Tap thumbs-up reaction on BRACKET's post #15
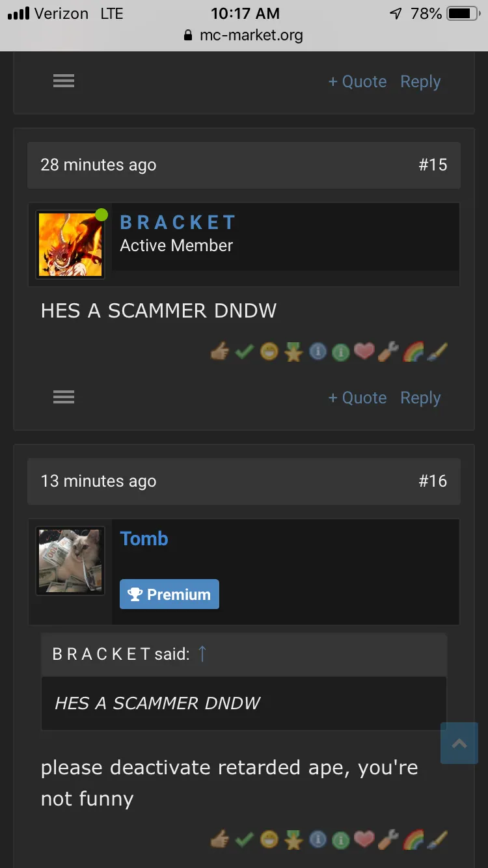488x868 pixels. (x=221, y=352)
